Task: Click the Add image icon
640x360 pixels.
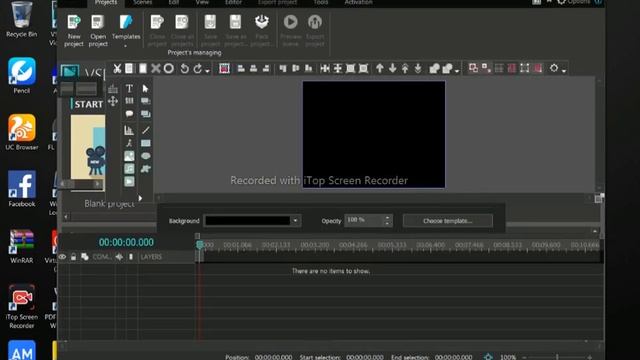Action: coord(129,156)
